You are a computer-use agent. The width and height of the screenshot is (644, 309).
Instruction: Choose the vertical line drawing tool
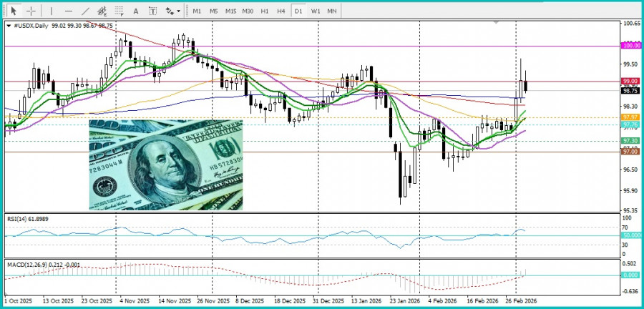(52, 11)
